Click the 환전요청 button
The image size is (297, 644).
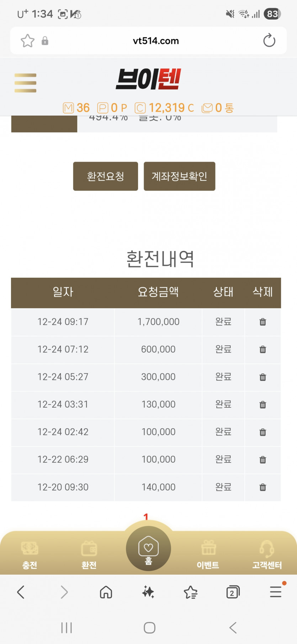(106, 176)
